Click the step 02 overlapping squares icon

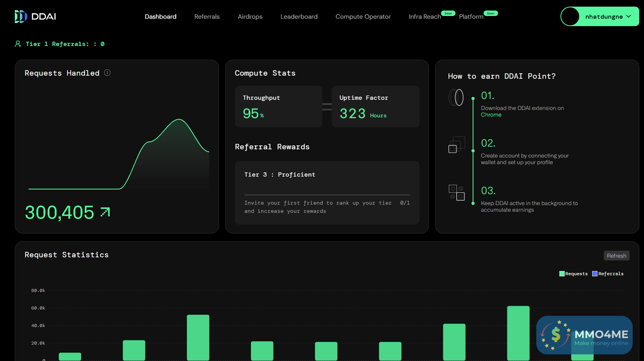point(456,145)
